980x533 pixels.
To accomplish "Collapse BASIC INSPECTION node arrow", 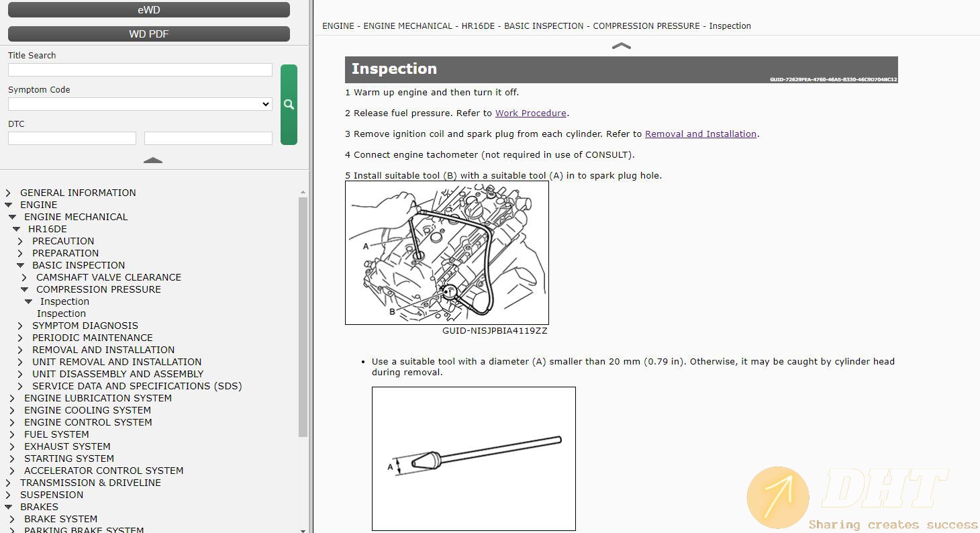I will pyautogui.click(x=21, y=265).
